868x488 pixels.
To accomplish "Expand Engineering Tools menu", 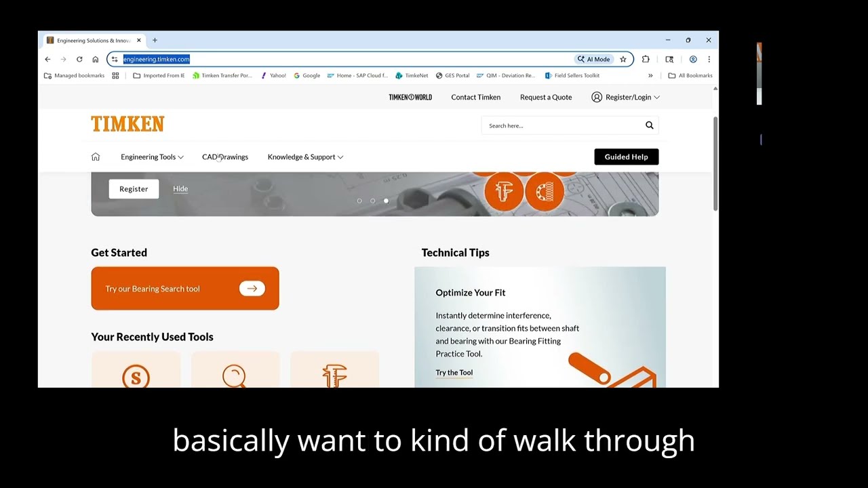I will [152, 157].
